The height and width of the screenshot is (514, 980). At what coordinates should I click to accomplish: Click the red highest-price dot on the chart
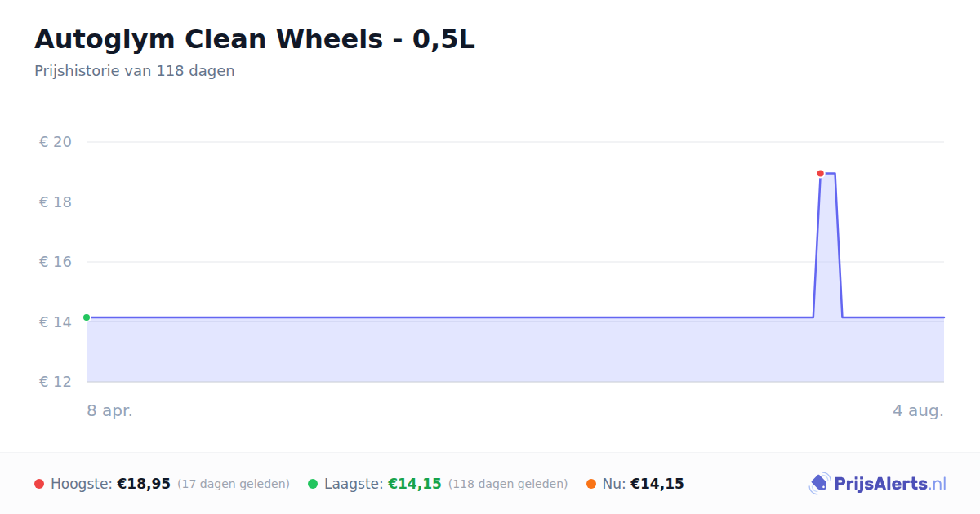(x=821, y=173)
